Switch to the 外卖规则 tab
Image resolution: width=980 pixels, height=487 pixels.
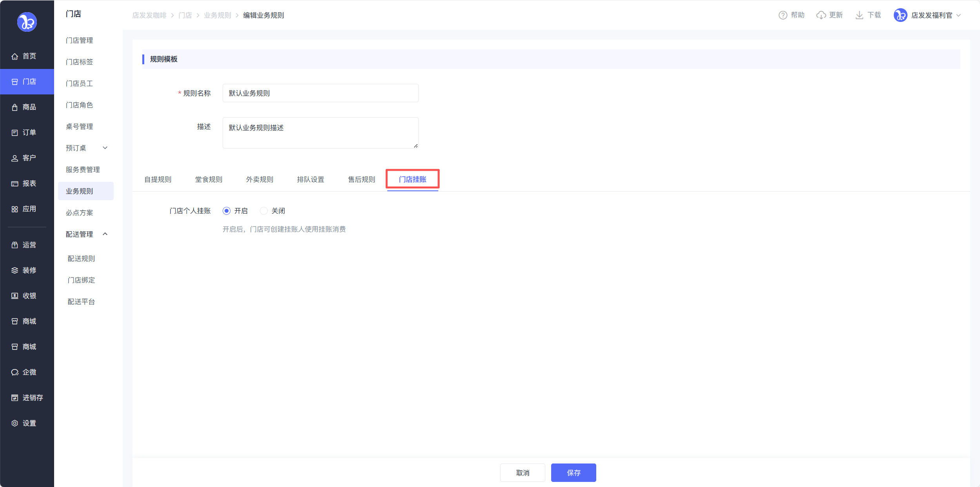click(260, 179)
